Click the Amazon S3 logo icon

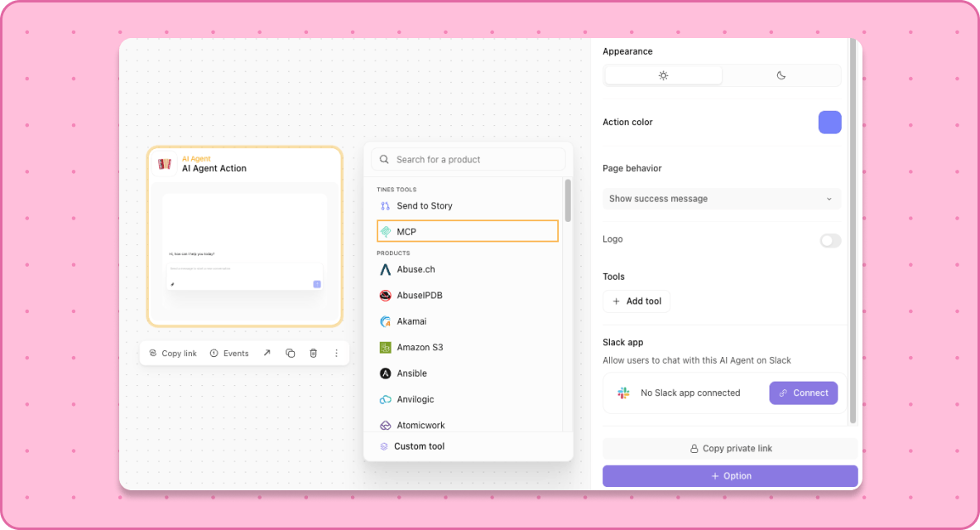coord(385,348)
